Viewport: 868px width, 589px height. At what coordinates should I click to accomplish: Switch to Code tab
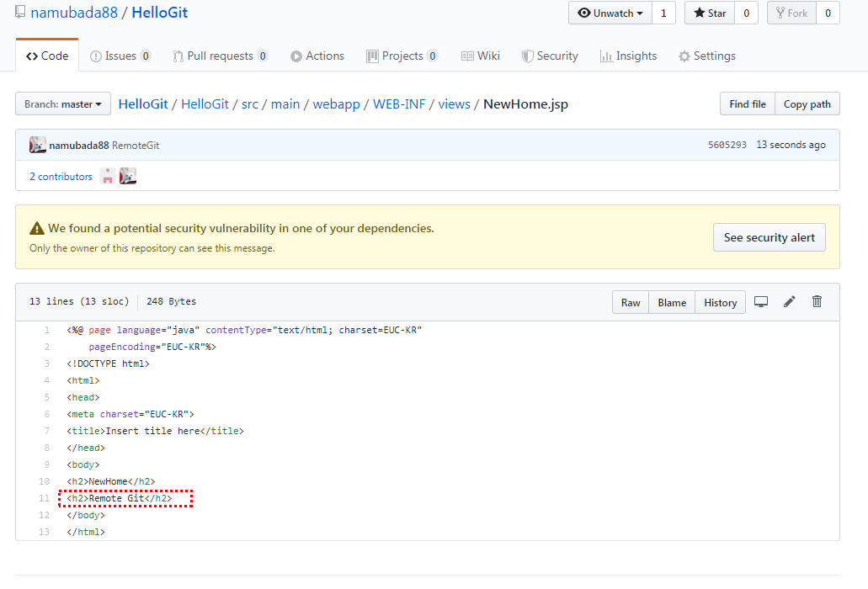click(47, 56)
